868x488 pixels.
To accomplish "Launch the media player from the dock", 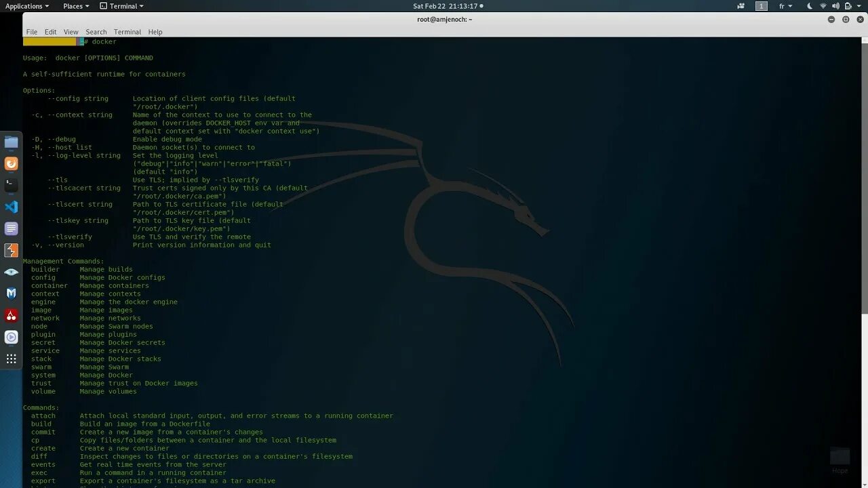I will [11, 337].
